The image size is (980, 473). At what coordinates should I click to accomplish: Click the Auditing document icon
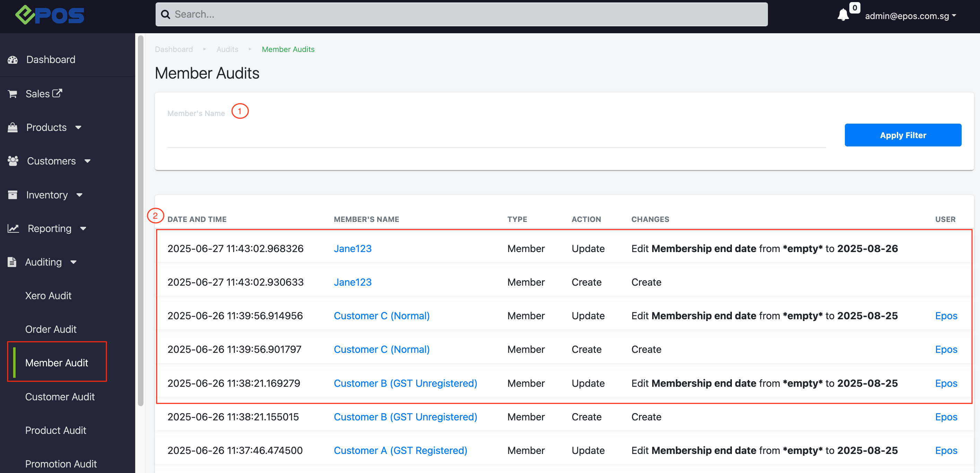(12, 262)
